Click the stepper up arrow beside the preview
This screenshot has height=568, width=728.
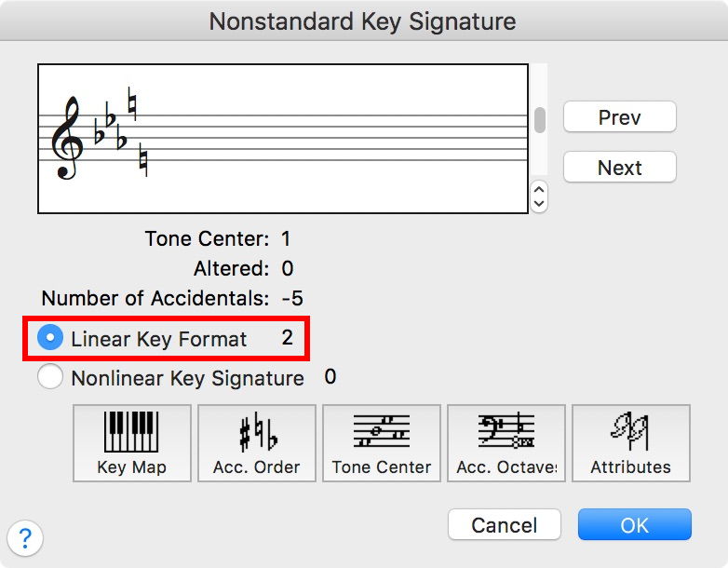(x=539, y=190)
